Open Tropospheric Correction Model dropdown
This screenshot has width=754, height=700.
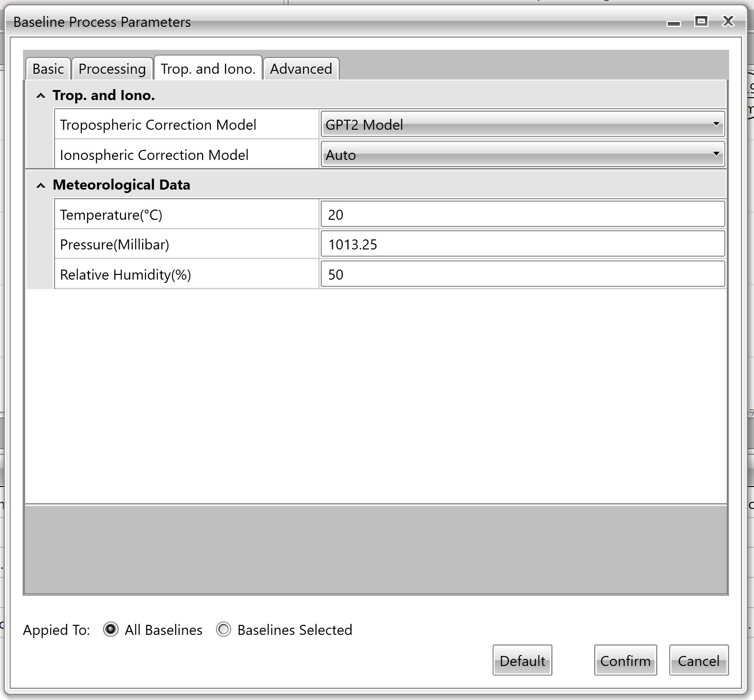point(523,124)
